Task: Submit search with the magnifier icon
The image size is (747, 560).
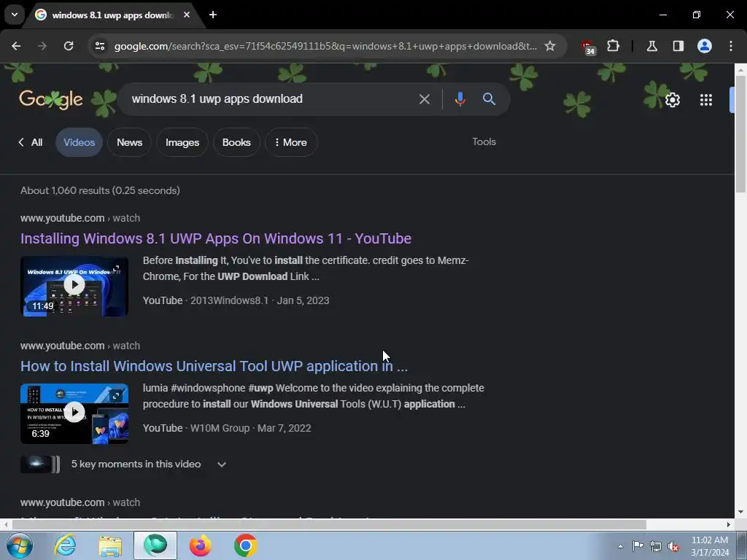Action: pyautogui.click(x=489, y=99)
